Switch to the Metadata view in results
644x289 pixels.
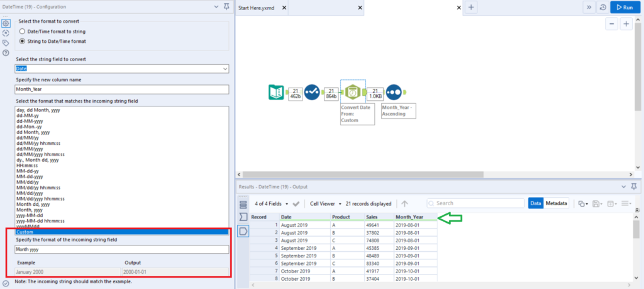coord(556,203)
